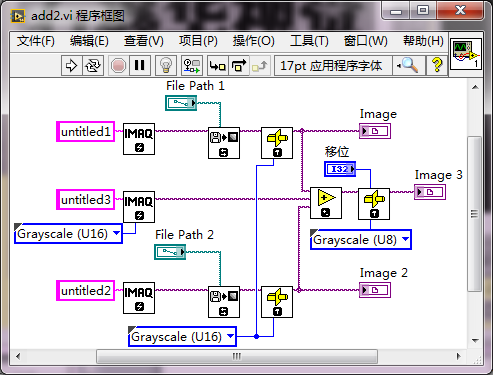
Task: Toggle Retain Wire Values button
Action: (x=192, y=65)
